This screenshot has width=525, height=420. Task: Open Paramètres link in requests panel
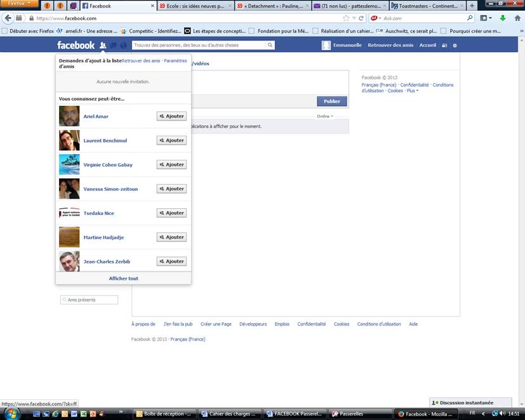175,60
